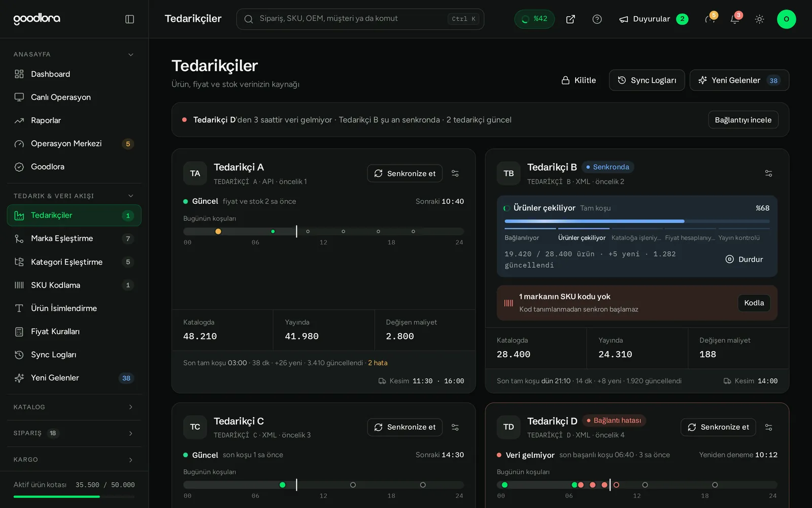
Task: Focus the Sipariş, SKU, OEM search field
Action: coord(360,19)
